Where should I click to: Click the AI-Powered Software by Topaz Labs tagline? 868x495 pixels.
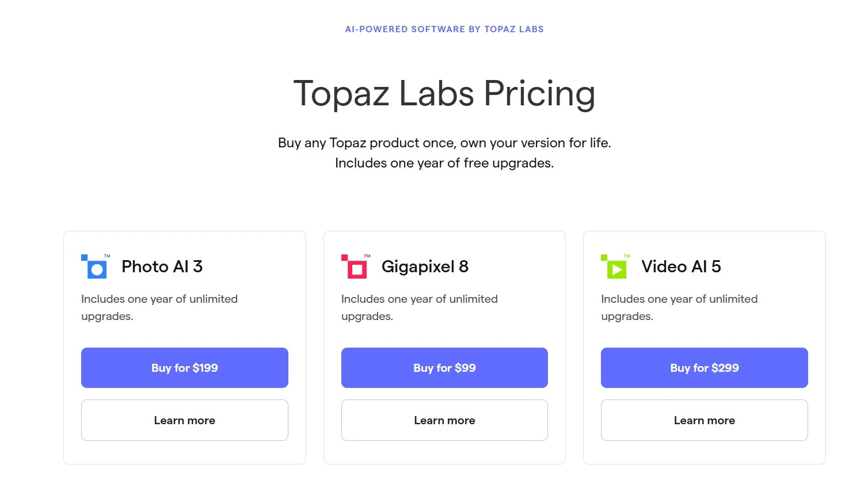(x=444, y=29)
